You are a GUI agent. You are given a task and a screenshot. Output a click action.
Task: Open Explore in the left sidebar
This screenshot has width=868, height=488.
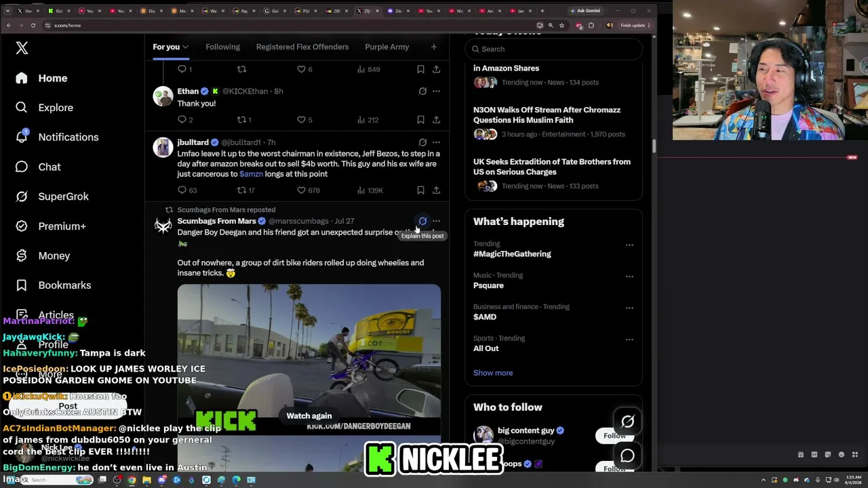click(44, 108)
